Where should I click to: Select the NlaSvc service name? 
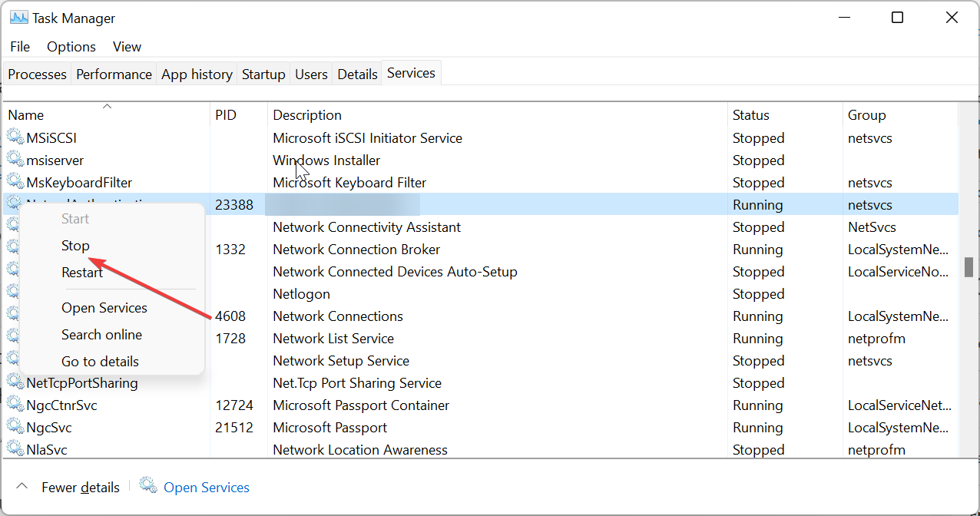click(x=47, y=450)
